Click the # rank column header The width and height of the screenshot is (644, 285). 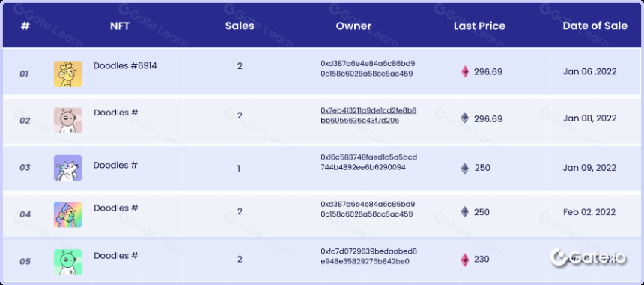[25, 26]
